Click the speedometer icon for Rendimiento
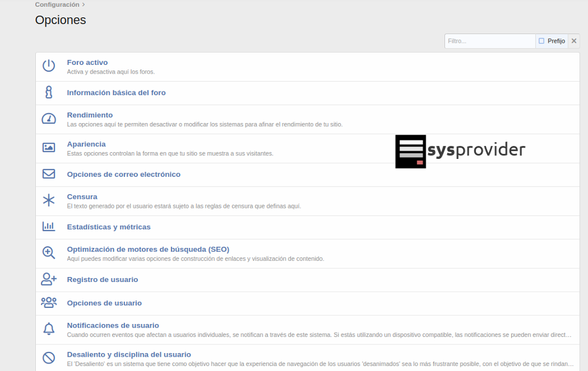Screen dimensions: 588x371 coord(49,119)
